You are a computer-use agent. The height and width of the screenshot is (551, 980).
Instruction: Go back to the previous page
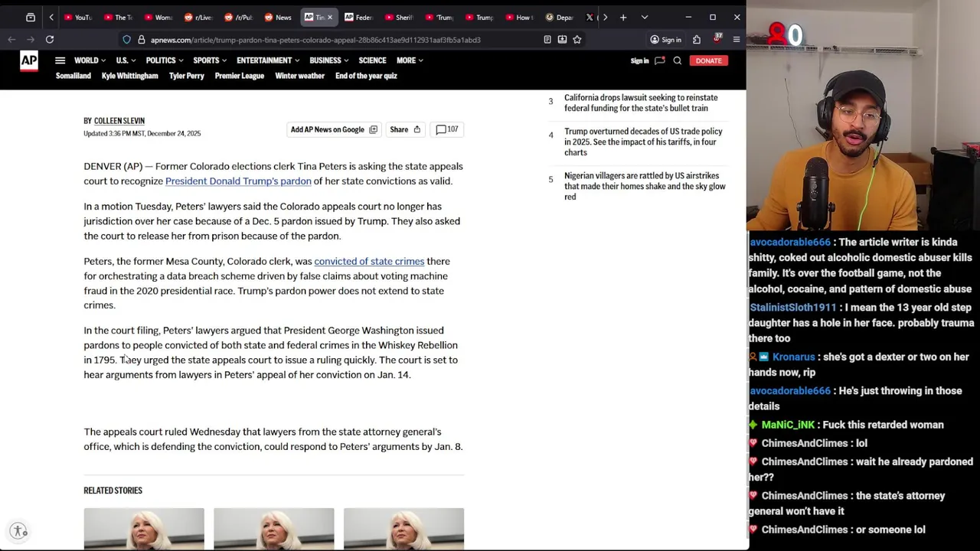pyautogui.click(x=11, y=39)
